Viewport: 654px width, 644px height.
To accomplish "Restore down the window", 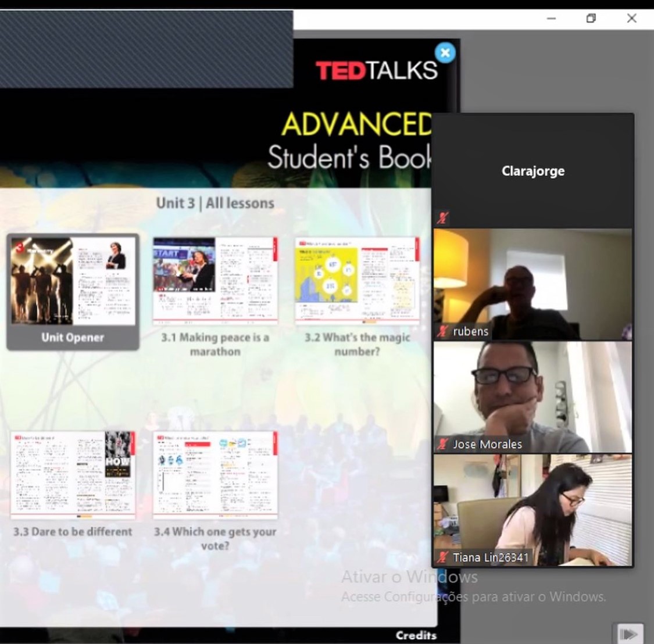I will point(591,19).
